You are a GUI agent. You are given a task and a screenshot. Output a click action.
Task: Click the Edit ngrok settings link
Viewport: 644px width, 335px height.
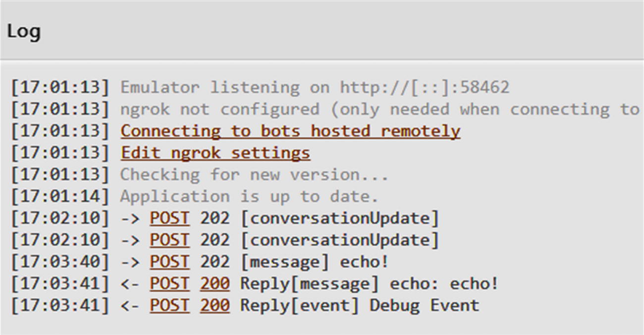click(x=215, y=153)
